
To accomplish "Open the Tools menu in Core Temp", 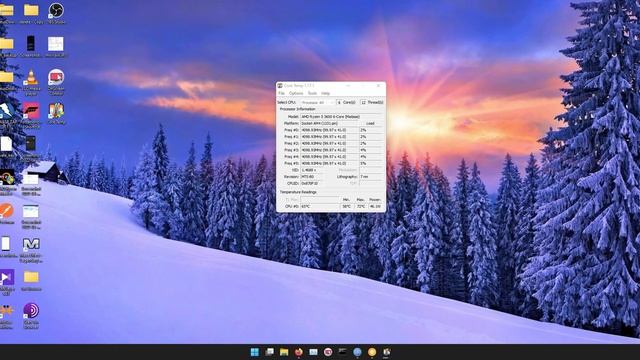I will 312,93.
